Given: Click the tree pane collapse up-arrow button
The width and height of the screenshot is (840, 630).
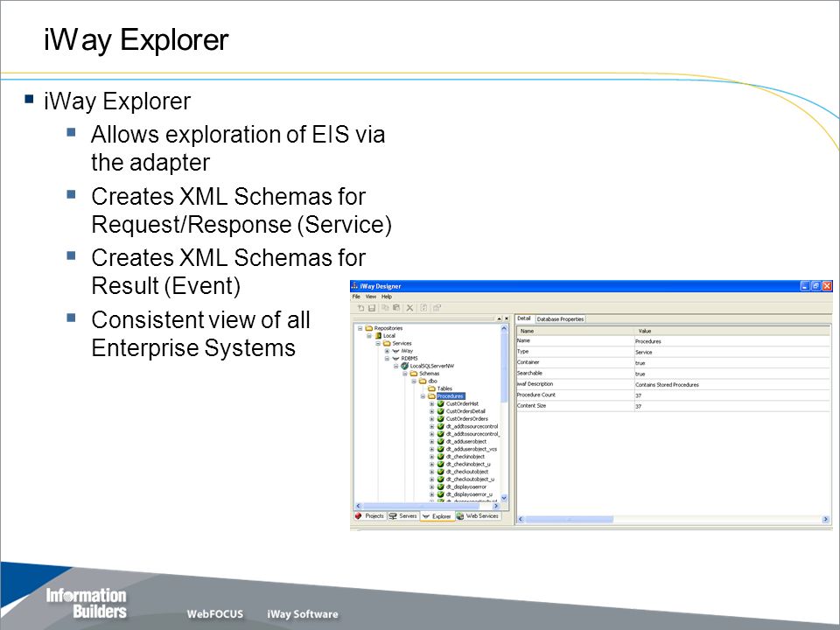Looking at the screenshot, I should 499,318.
